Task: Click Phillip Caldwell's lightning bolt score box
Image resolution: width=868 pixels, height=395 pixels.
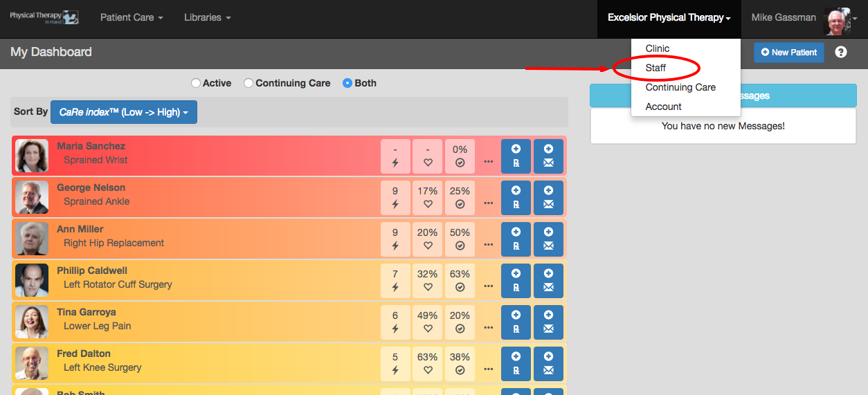Action: [395, 280]
